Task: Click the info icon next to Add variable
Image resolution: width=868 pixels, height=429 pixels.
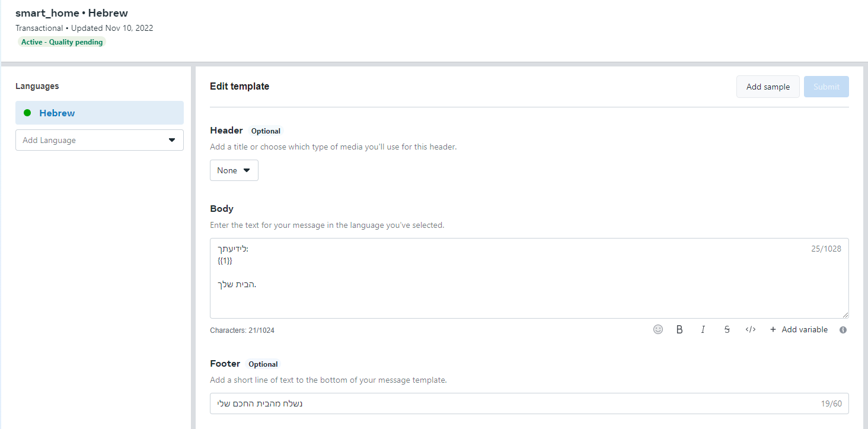Action: click(x=843, y=329)
